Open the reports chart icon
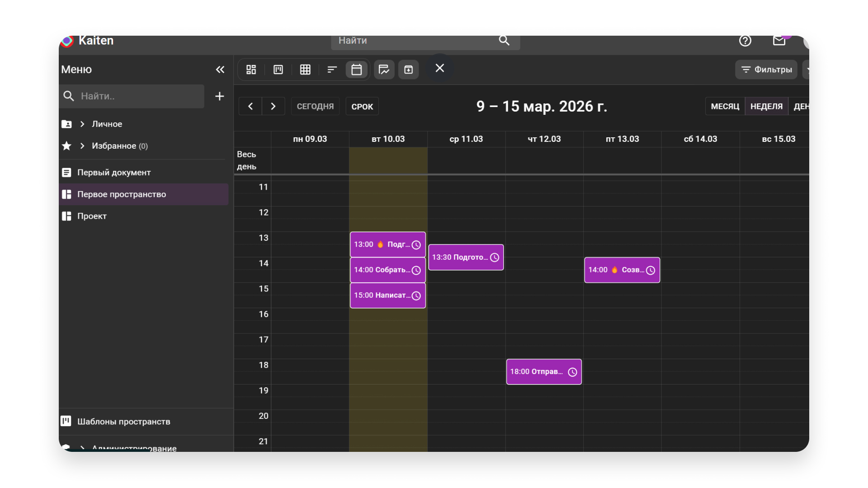 click(x=384, y=70)
